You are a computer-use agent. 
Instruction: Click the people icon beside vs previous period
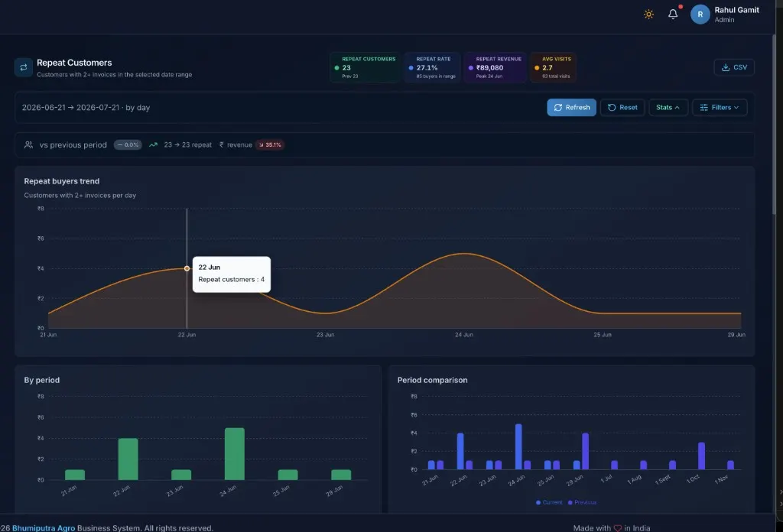[x=28, y=144]
